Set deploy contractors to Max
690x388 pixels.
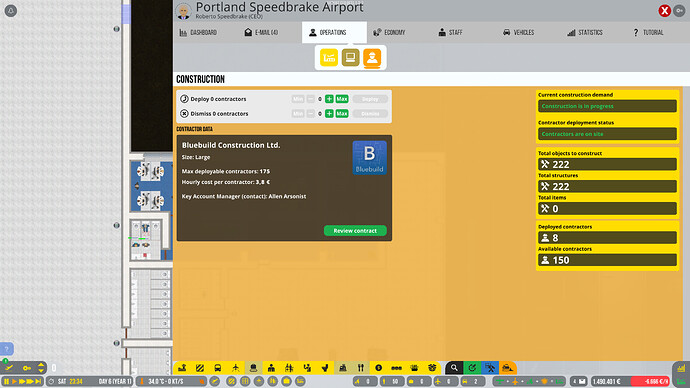(x=342, y=99)
